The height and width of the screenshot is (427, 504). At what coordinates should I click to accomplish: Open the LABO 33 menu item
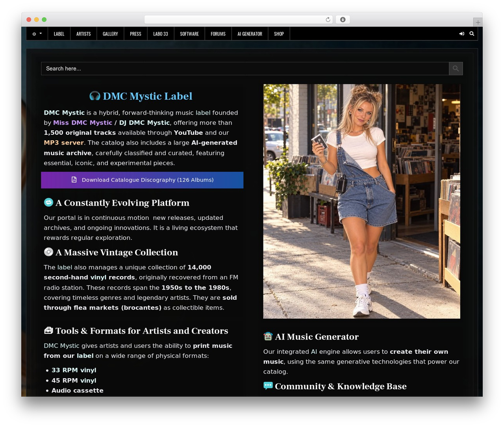161,34
